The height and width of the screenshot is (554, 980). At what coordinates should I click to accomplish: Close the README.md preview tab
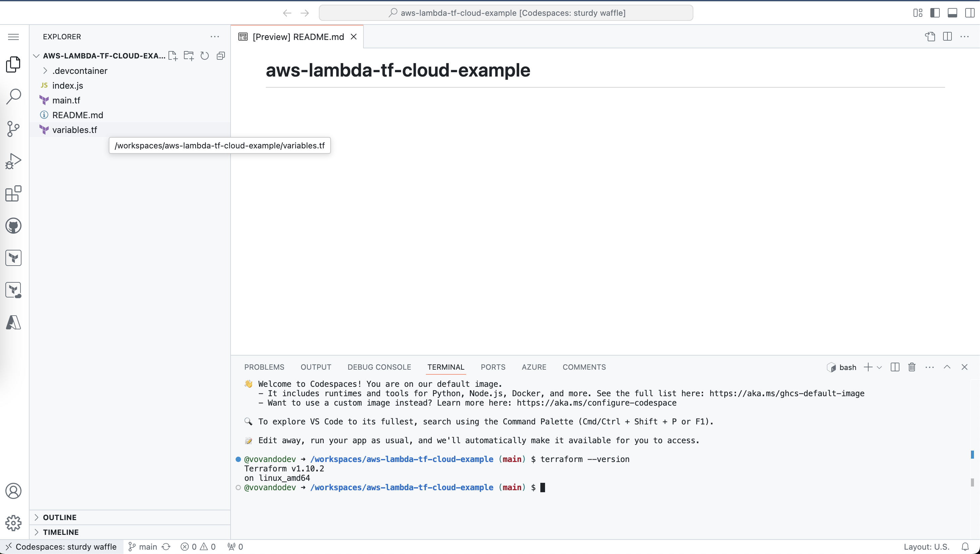pyautogui.click(x=353, y=37)
